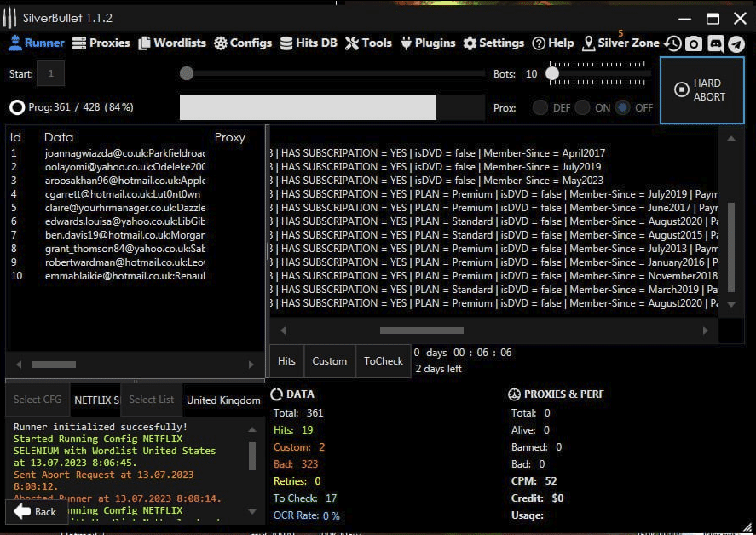
Task: Open Plugins with the plug icon
Action: point(407,43)
